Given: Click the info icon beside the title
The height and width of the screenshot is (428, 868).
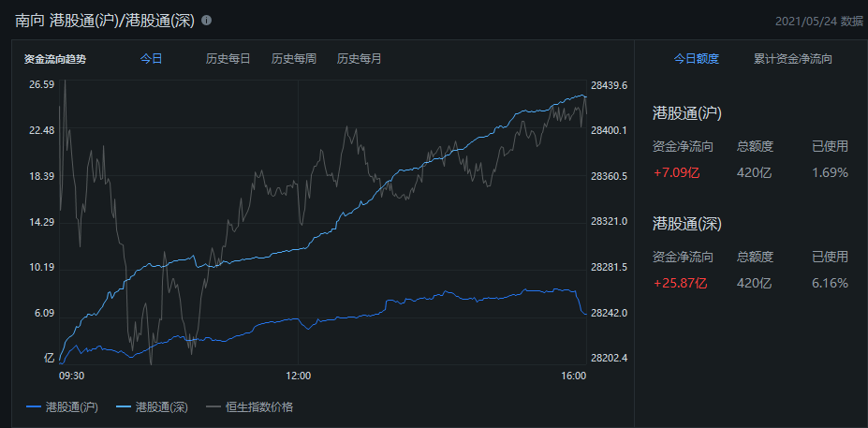Looking at the screenshot, I should (x=207, y=21).
